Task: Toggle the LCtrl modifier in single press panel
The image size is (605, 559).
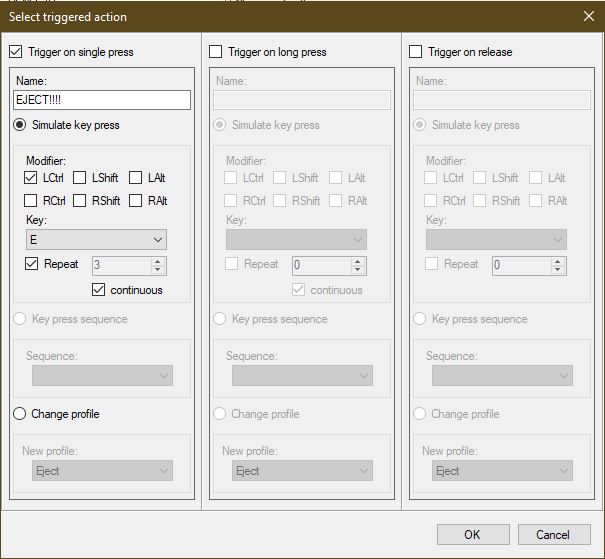Action: coord(30,178)
